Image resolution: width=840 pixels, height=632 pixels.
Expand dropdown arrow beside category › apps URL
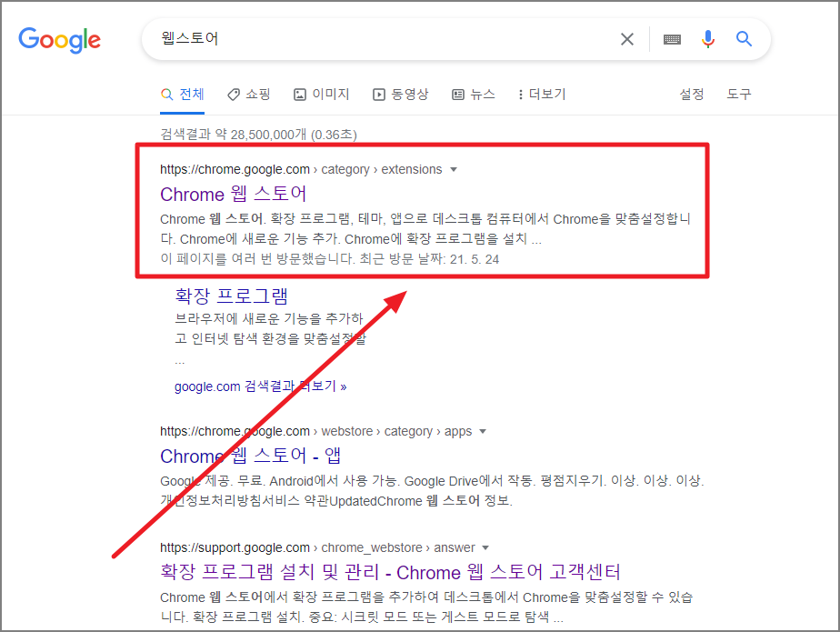tap(483, 432)
